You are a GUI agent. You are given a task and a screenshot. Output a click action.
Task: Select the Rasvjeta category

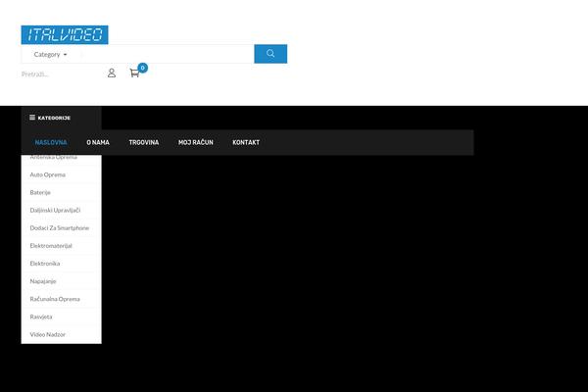[x=41, y=317]
